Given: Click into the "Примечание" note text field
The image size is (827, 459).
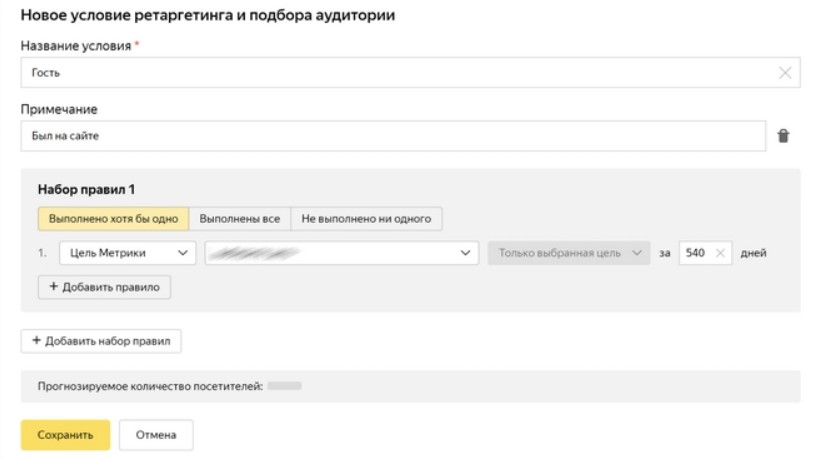Looking at the screenshot, I should pos(390,136).
